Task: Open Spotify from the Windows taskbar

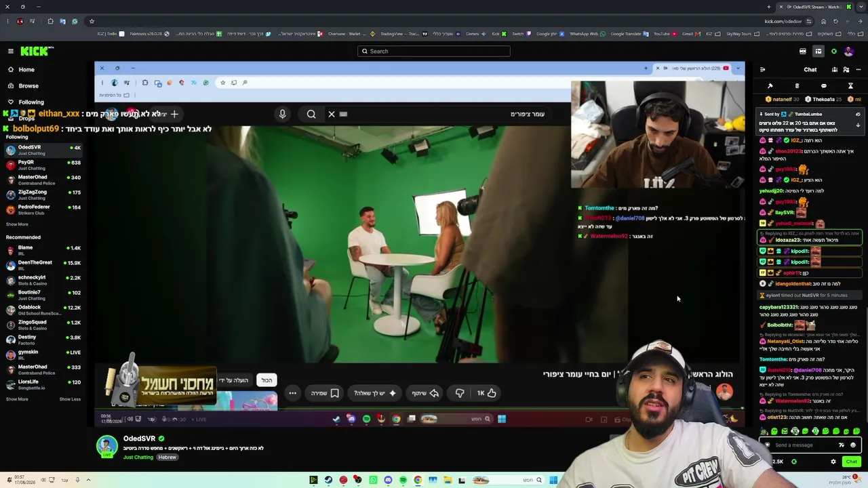Action: pos(403,481)
